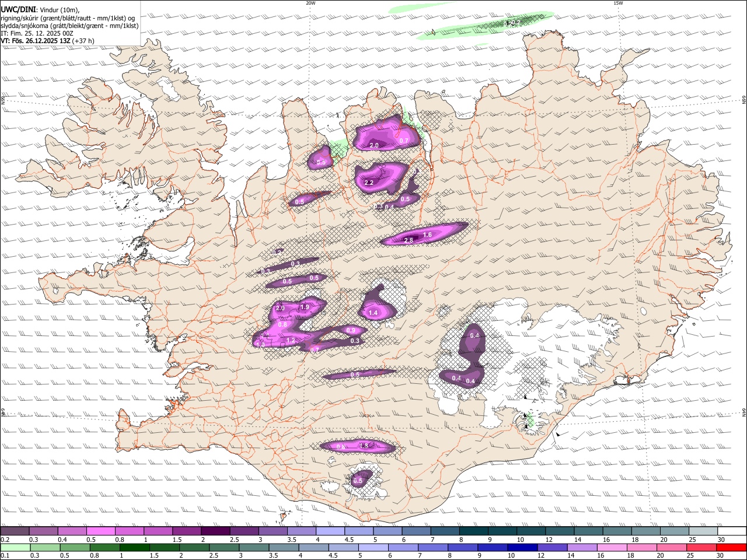Click the 3.5 label under the upper legend row
747x560 pixels.
pyautogui.click(x=291, y=540)
